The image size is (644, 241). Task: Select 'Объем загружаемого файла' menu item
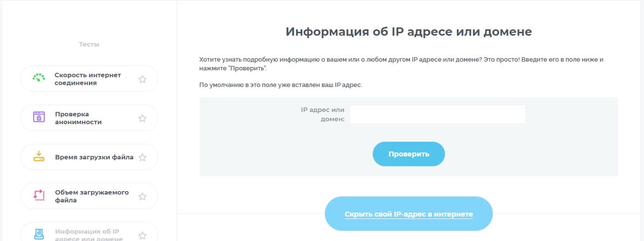(x=89, y=196)
